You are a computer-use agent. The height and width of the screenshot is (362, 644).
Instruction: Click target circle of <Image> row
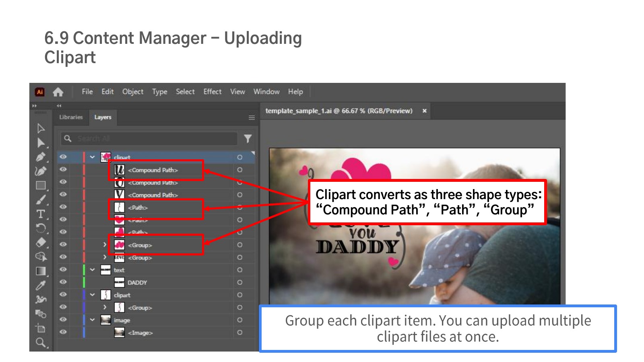pos(240,333)
